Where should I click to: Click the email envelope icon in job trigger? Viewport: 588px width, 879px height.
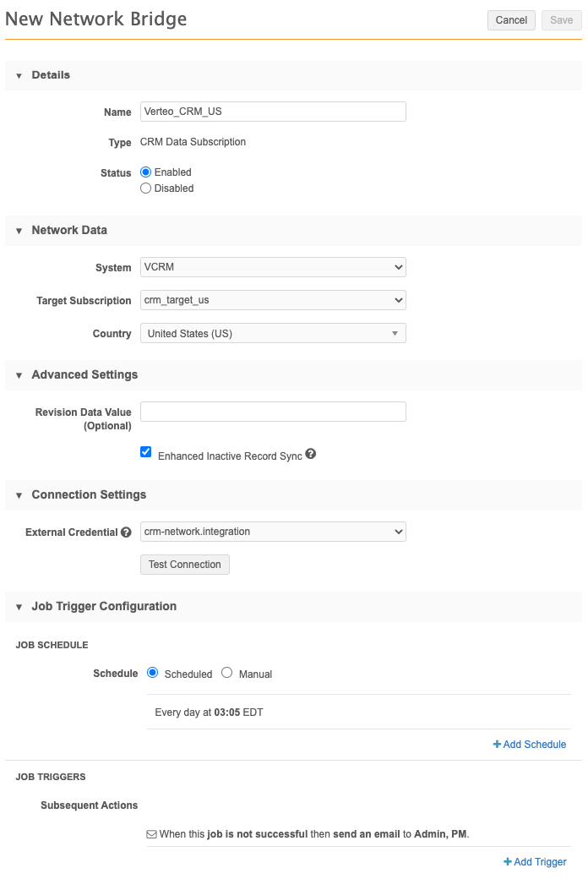pos(152,834)
